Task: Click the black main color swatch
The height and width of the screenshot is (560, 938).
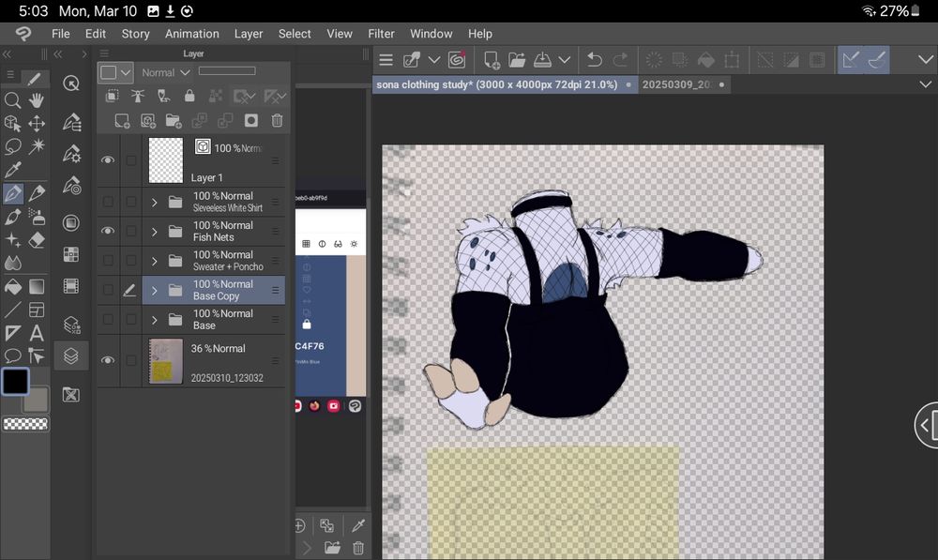Action: tap(15, 381)
